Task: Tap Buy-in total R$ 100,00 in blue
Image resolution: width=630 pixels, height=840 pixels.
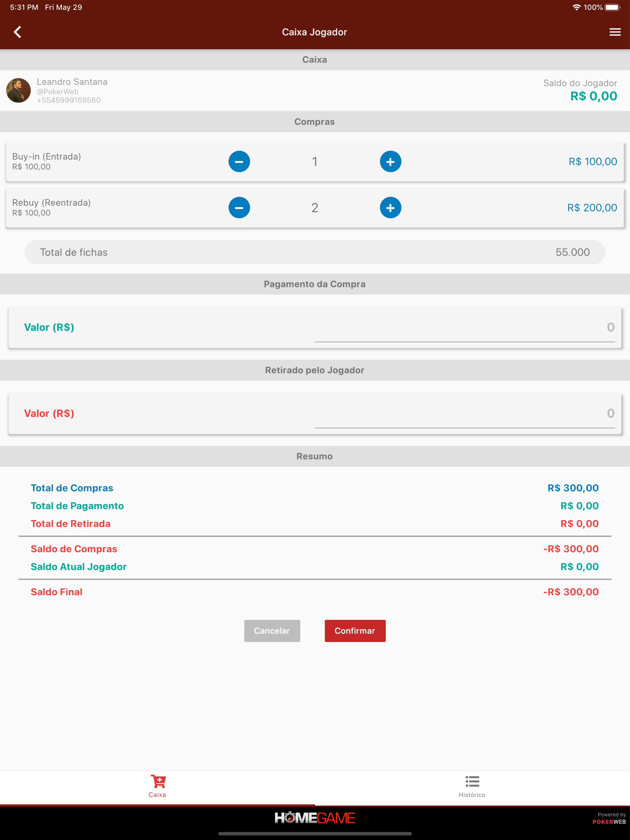Action: tap(593, 162)
